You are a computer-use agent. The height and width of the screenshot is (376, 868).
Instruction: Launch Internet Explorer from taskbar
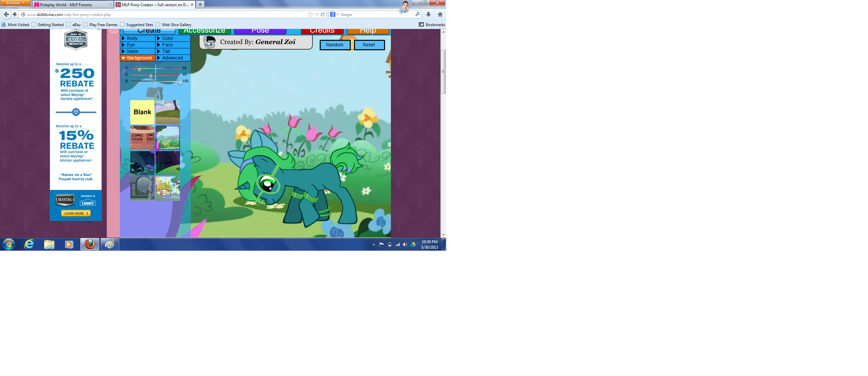tap(29, 244)
